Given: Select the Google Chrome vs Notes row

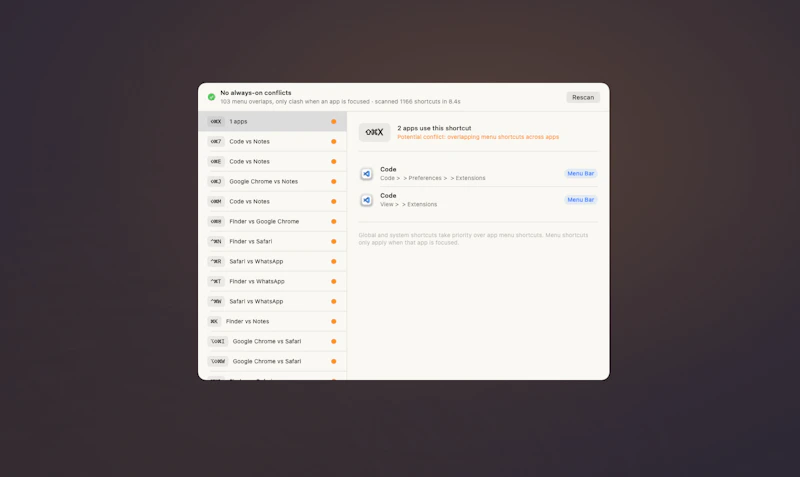Looking at the screenshot, I should [272, 181].
